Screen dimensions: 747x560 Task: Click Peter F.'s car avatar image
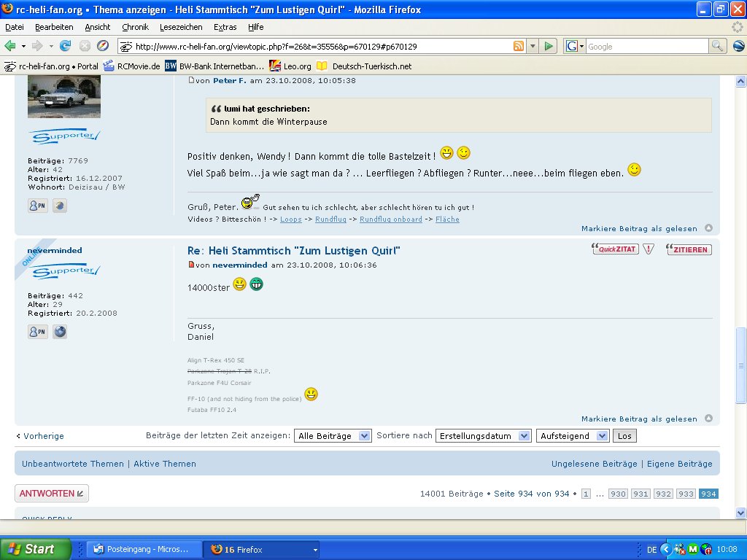click(x=64, y=96)
